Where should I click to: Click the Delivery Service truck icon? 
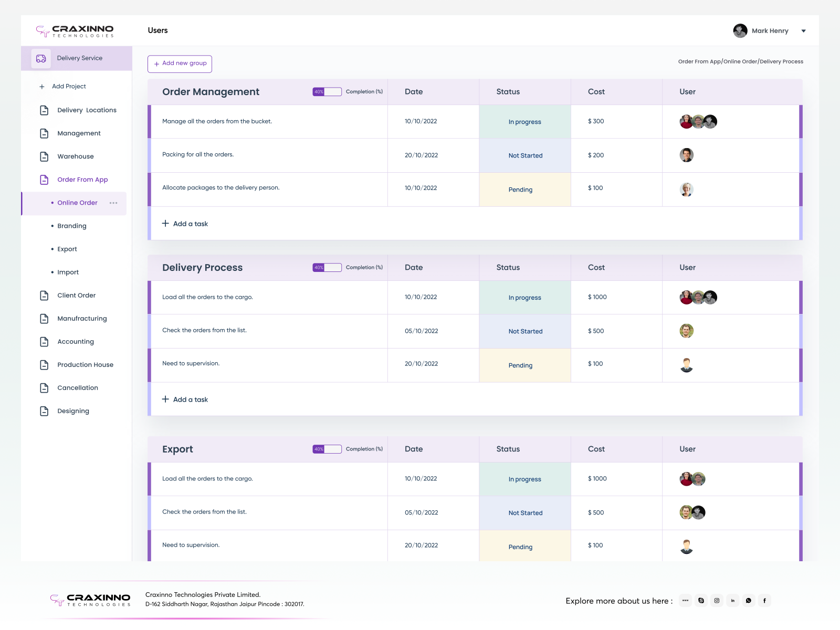tap(40, 58)
